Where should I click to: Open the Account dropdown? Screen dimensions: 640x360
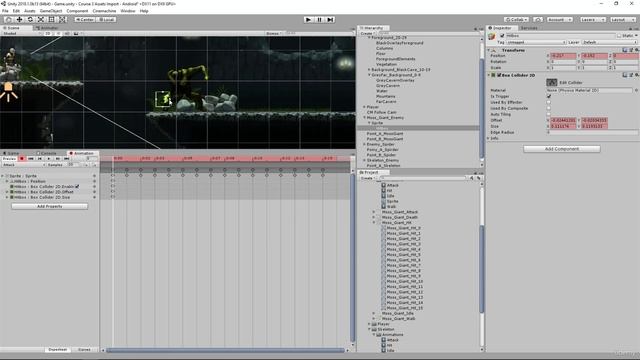[560, 19]
